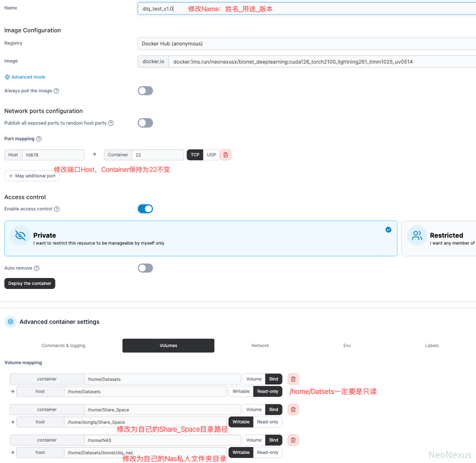Delete the /home/Share_Space volume mapping
The image size is (476, 463).
tap(293, 409)
